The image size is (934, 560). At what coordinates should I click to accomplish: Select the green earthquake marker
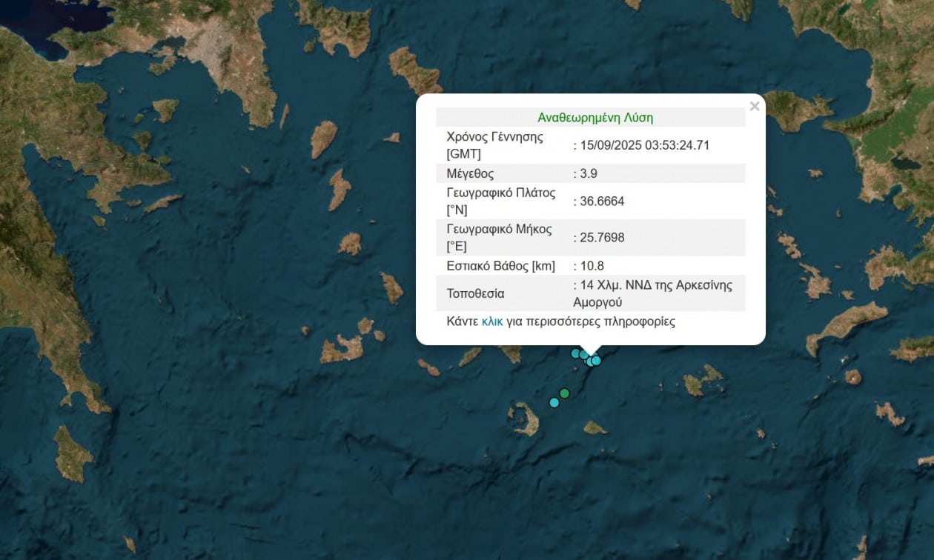564,393
